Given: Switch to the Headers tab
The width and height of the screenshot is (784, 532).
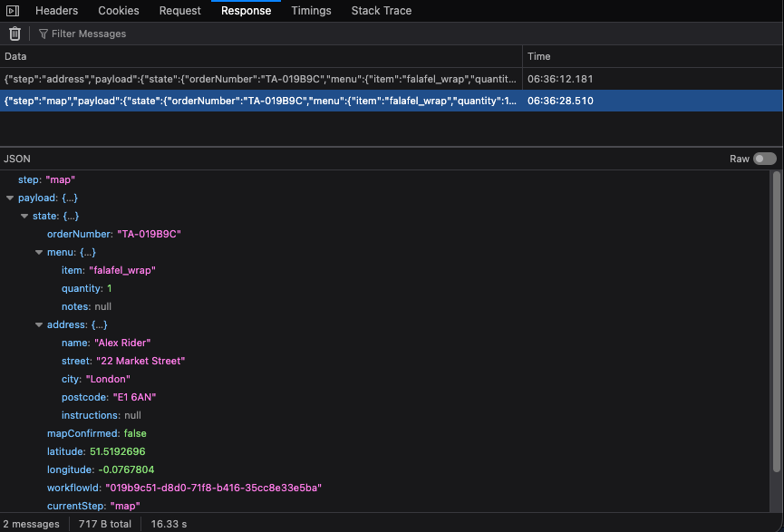Looking at the screenshot, I should point(56,11).
